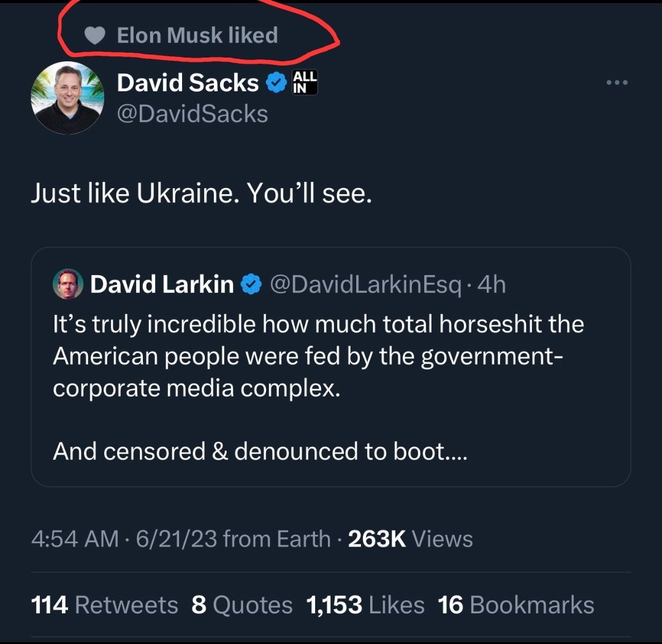Click the David Larkin name in quote
The width and height of the screenshot is (662, 644).
[x=162, y=284]
